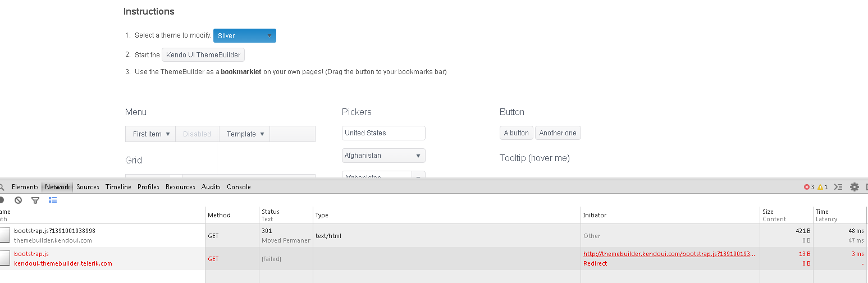The height and width of the screenshot is (283, 868).
Task: Toggle the network record button
Action: coord(2,200)
